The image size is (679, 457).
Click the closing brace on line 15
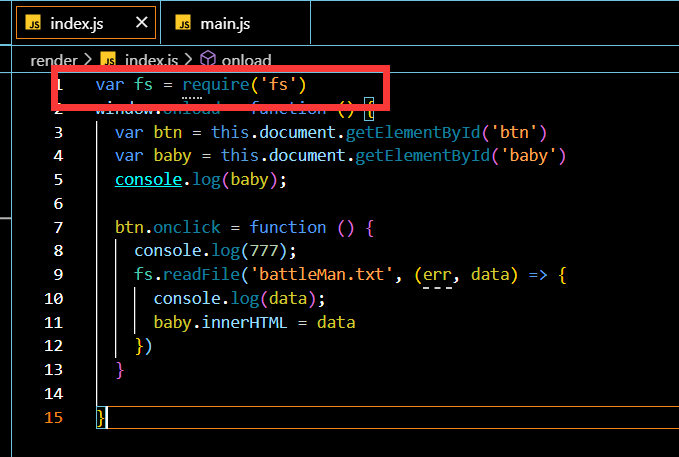coord(100,418)
